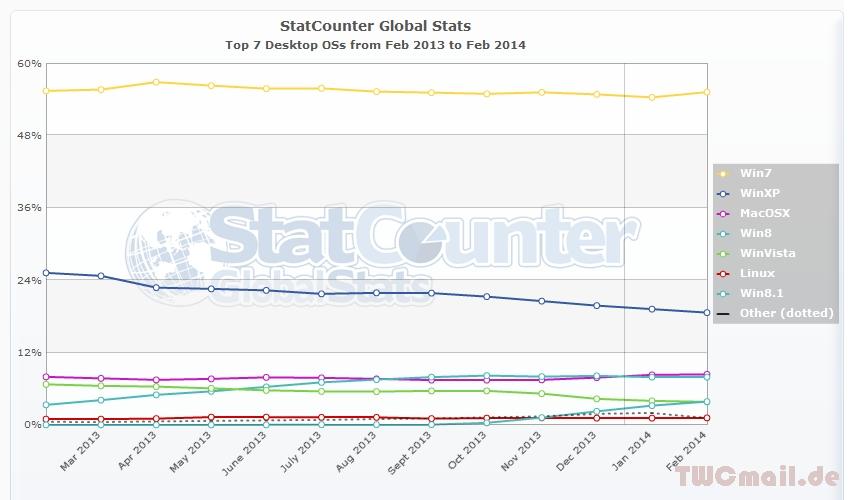This screenshot has height=500, width=854.
Task: Click the Win7 data point at Jan 2014
Action: tap(651, 98)
